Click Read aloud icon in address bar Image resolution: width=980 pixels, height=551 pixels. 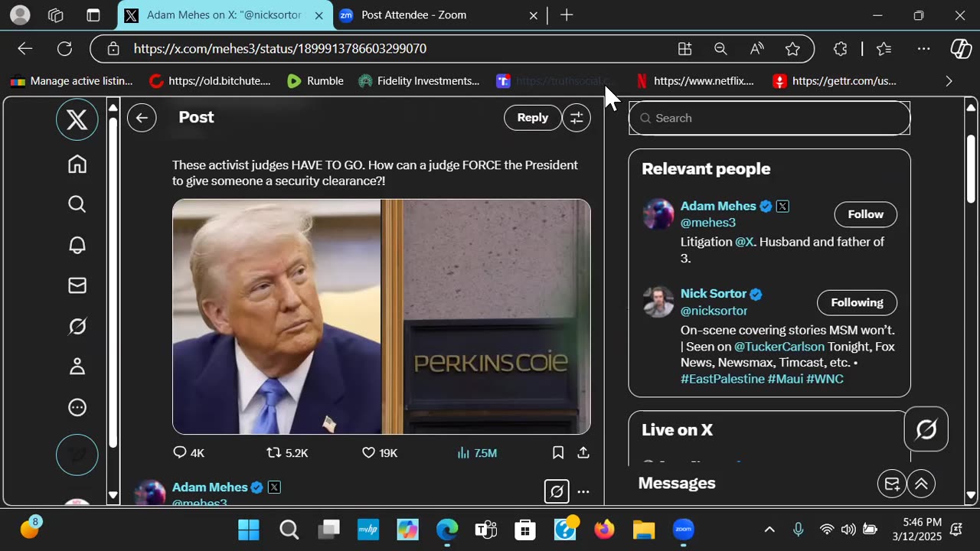tap(756, 48)
